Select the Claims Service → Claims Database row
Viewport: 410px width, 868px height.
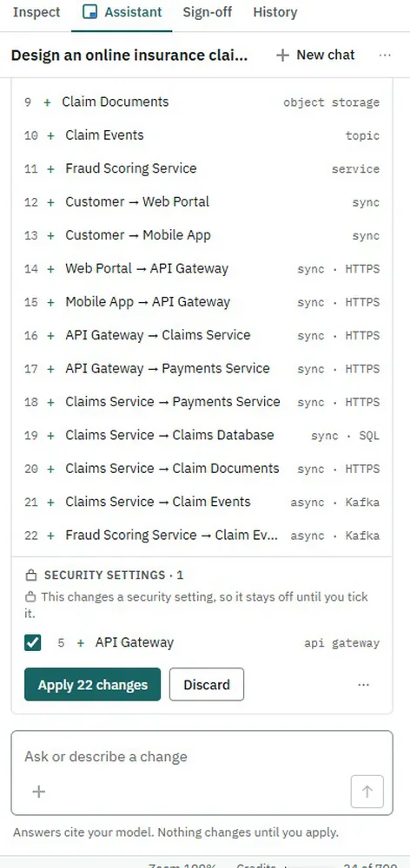(202, 435)
